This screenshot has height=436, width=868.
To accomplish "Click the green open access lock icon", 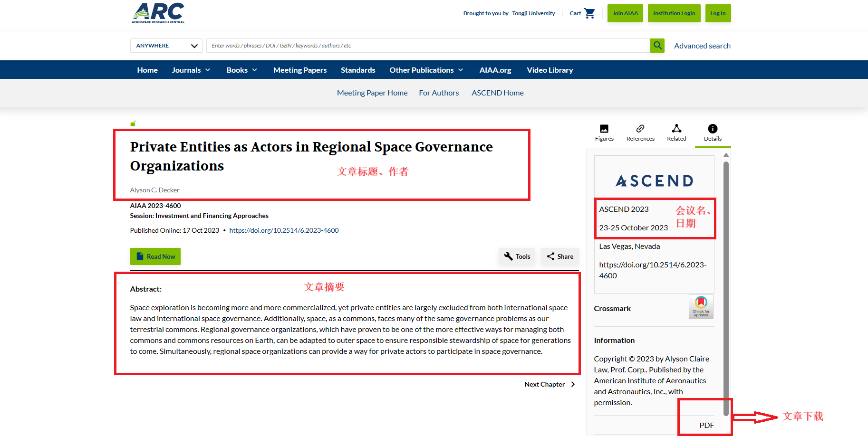I will 133,123.
